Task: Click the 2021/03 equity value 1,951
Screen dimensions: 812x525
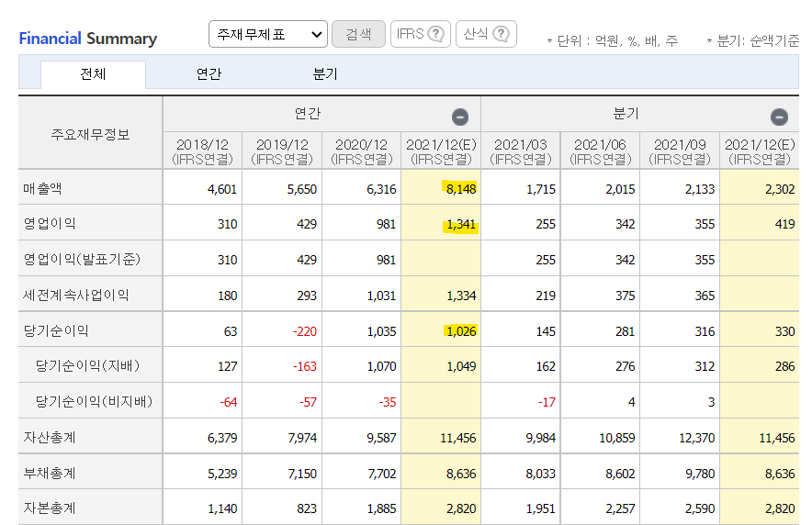Action: [541, 509]
